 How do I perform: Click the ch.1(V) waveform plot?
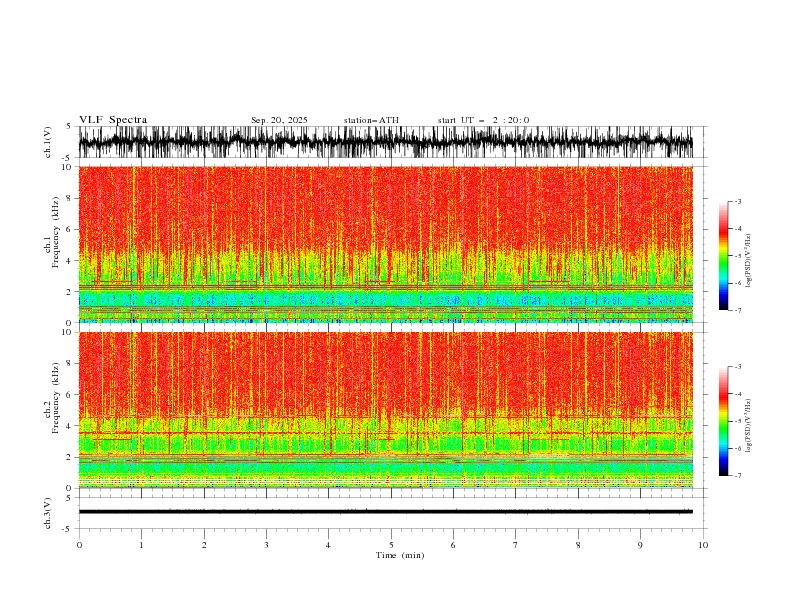[x=386, y=142]
